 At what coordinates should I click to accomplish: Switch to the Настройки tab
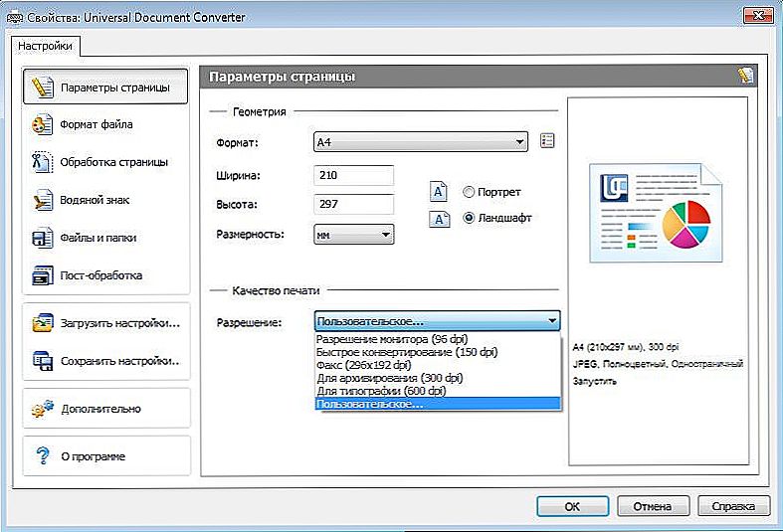coord(45,46)
